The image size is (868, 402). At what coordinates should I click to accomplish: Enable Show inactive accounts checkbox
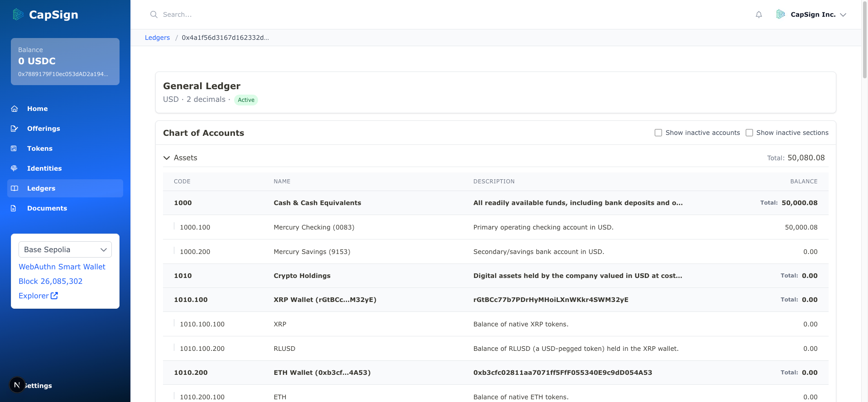coord(658,133)
